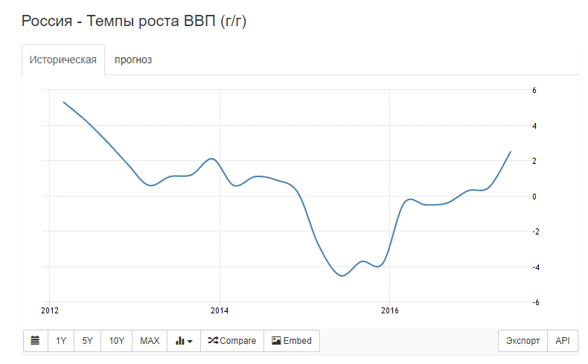Click the chart line's rightmost end point
This screenshot has width=588, height=364.
coord(511,152)
